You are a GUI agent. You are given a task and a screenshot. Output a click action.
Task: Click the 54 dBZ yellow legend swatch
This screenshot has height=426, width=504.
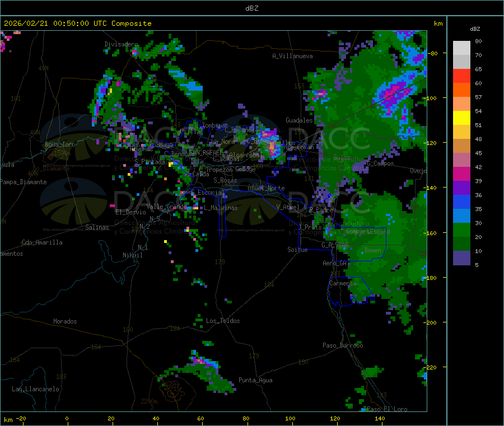(461, 118)
